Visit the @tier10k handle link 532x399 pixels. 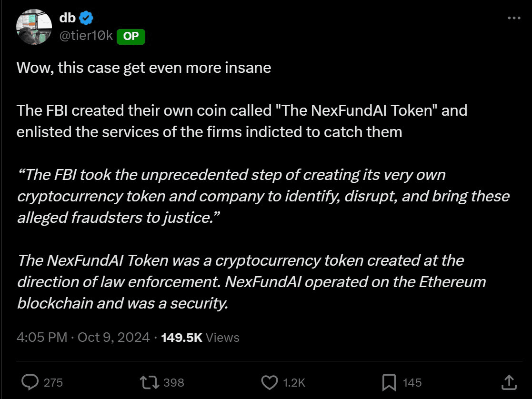point(86,36)
